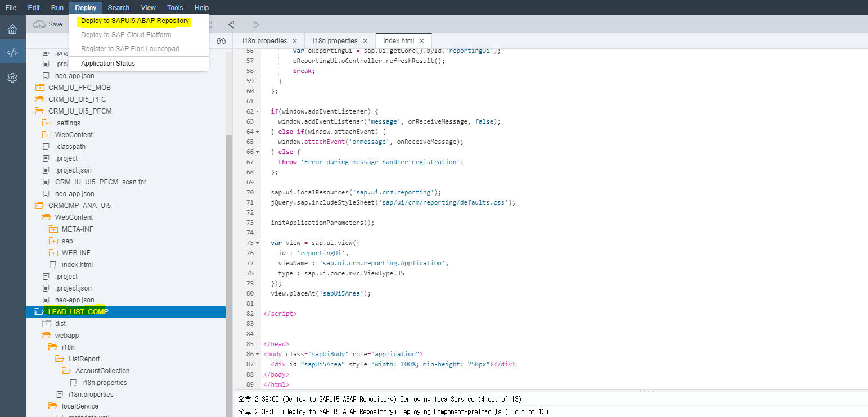Click the file tree vertical scrollbar
The width and height of the screenshot is (868, 417).
[x=228, y=275]
